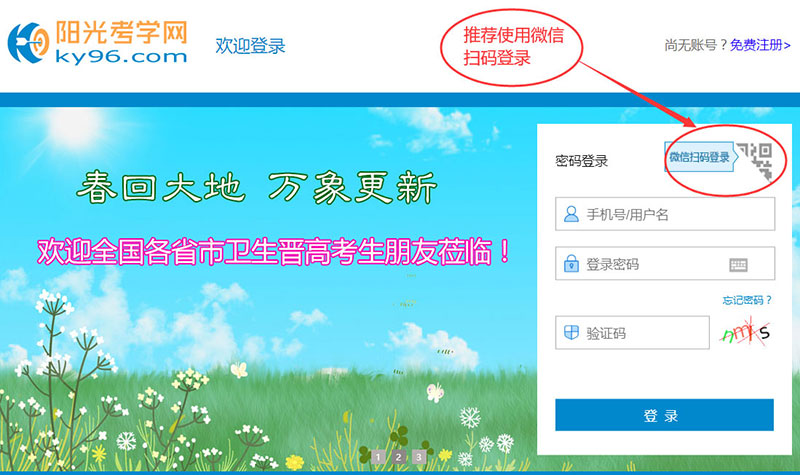The width and height of the screenshot is (800, 475).
Task: Click the ky96.com sun logo icon
Action: (28, 43)
